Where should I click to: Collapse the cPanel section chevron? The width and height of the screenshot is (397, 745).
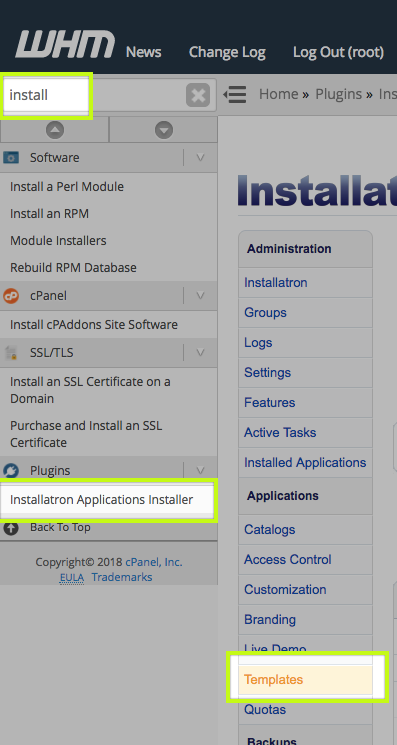200,296
